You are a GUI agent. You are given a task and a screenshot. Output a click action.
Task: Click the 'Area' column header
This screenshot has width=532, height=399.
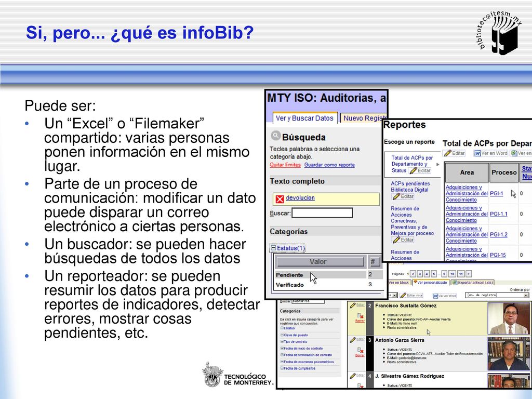pos(467,172)
